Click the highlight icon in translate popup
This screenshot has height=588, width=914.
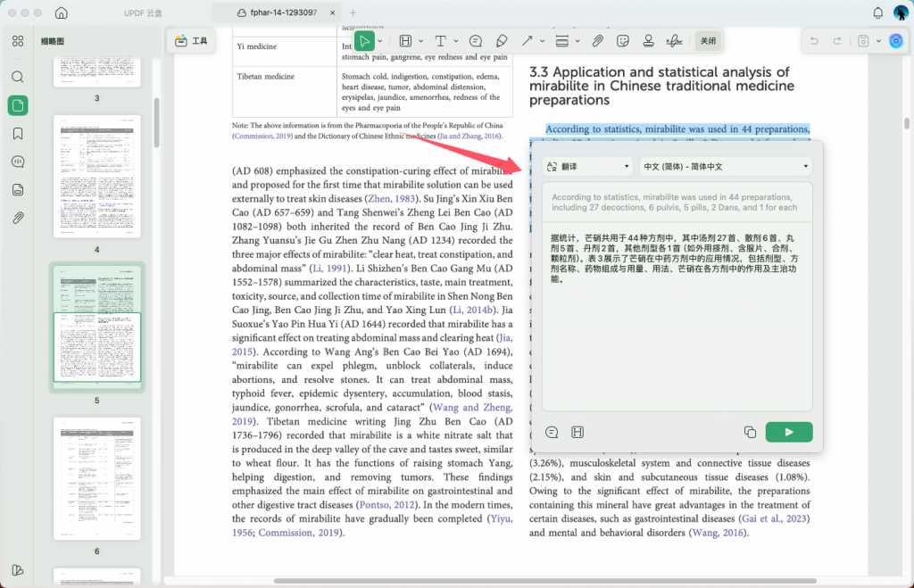pos(577,432)
